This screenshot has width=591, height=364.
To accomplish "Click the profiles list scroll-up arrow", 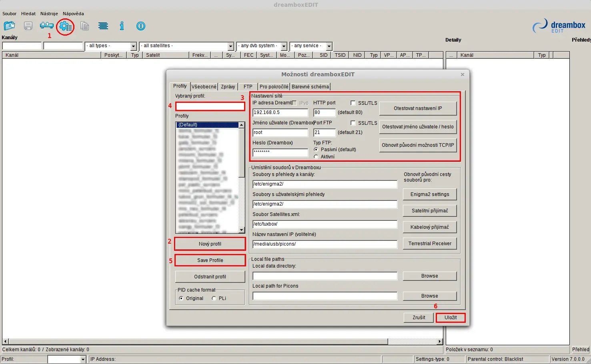I will pos(242,125).
